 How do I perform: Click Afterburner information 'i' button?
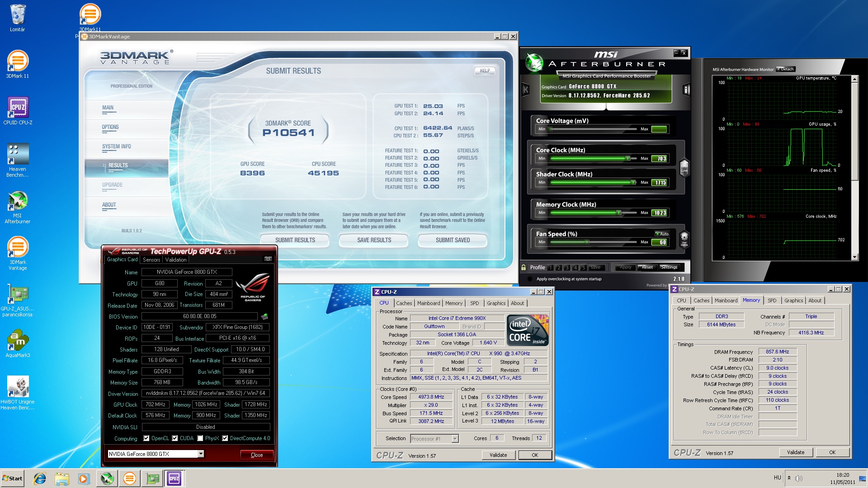click(686, 89)
